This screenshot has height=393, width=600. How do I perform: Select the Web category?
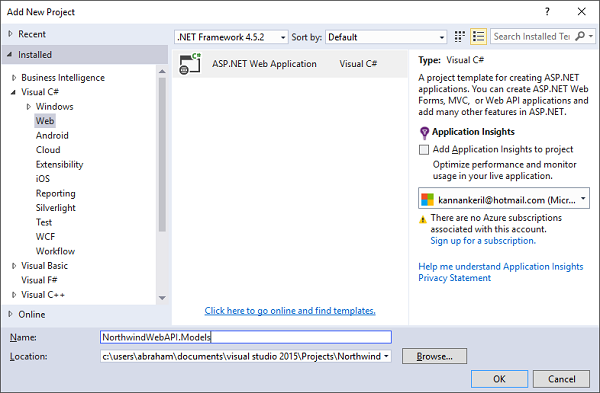point(45,121)
